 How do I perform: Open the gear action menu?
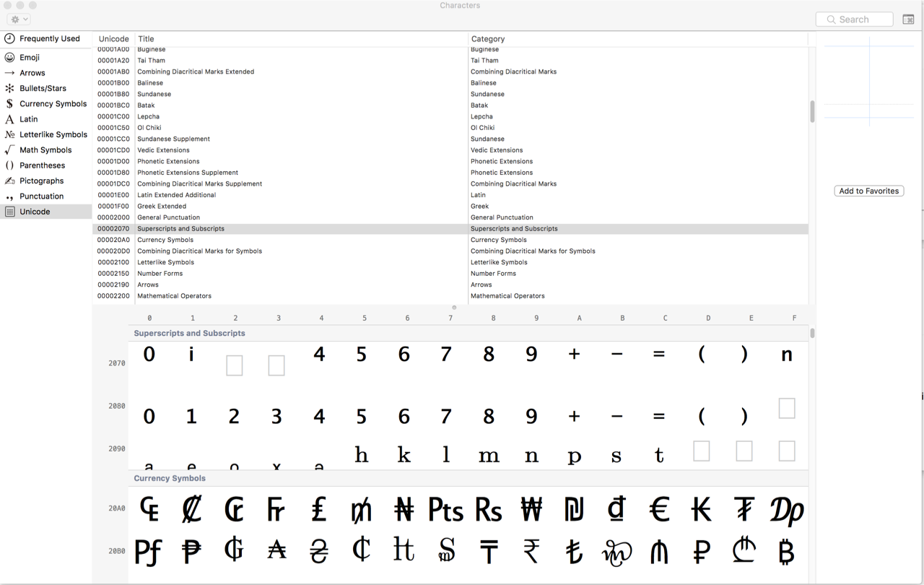17,19
